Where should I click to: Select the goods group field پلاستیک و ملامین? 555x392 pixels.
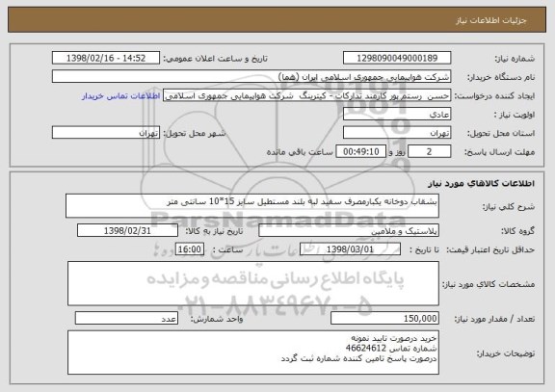click(349, 230)
